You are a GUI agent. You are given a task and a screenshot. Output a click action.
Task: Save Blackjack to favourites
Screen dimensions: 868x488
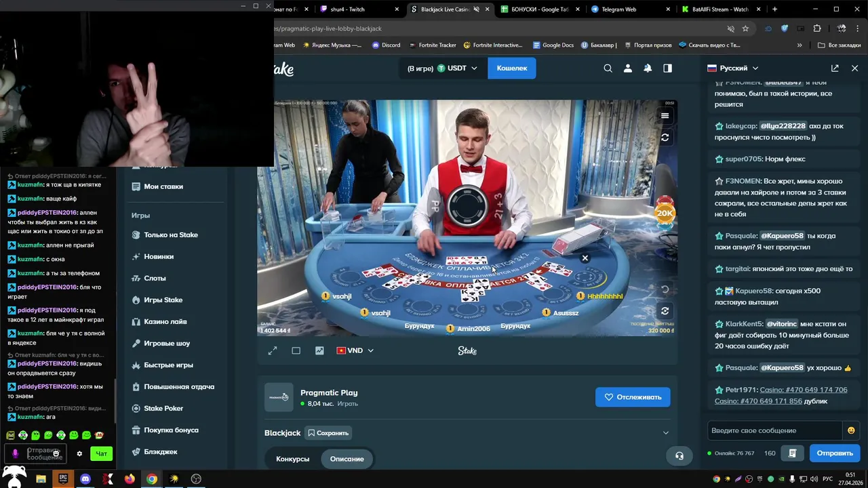tap(328, 432)
